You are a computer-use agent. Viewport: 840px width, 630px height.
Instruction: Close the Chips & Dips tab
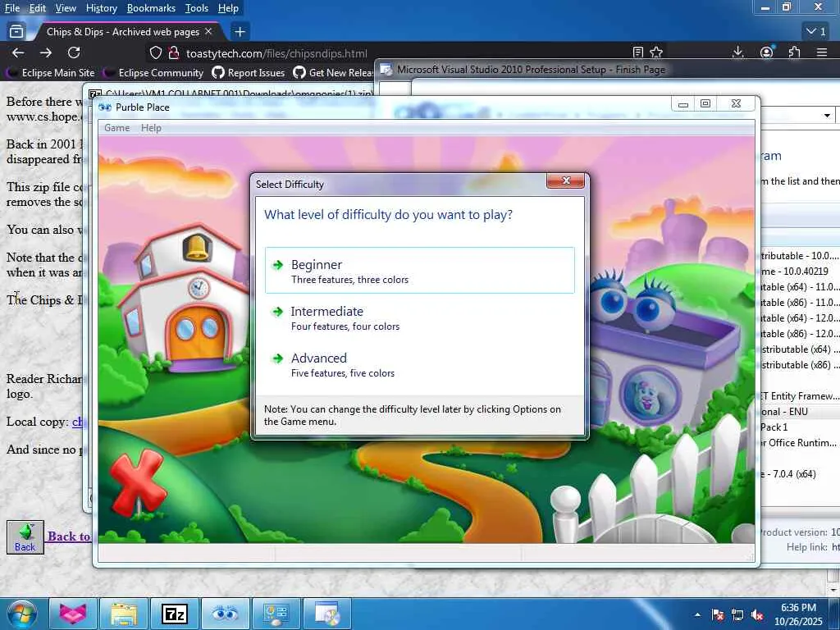[208, 32]
